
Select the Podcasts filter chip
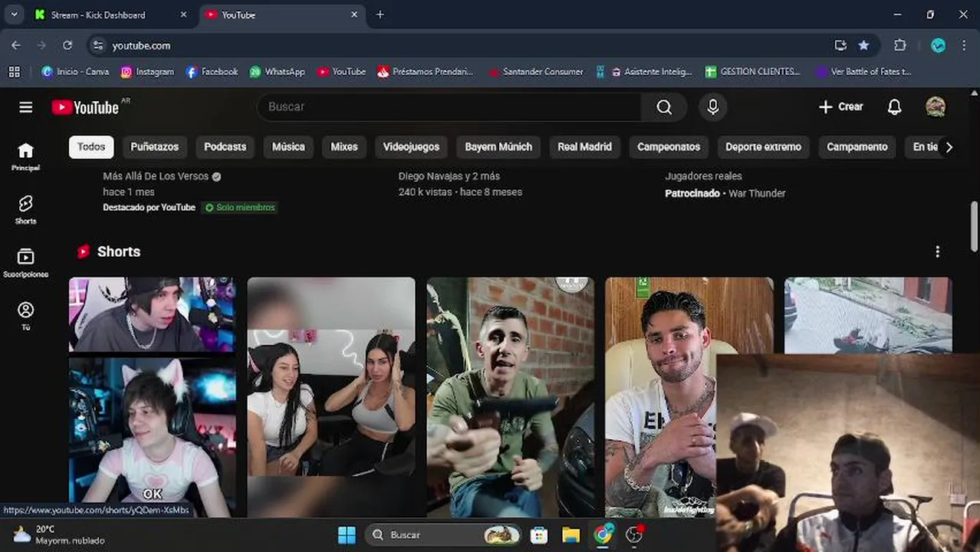click(x=225, y=147)
